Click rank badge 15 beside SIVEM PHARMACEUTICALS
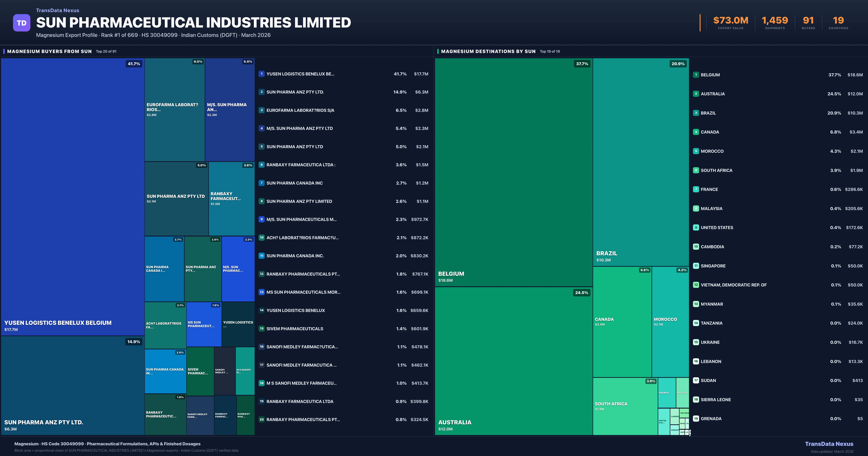868x456 pixels. tap(261, 328)
